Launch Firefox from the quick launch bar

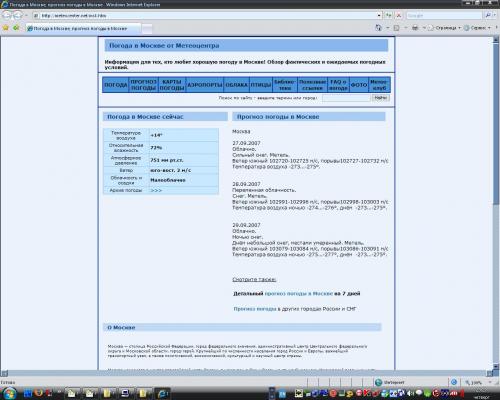pos(38,393)
